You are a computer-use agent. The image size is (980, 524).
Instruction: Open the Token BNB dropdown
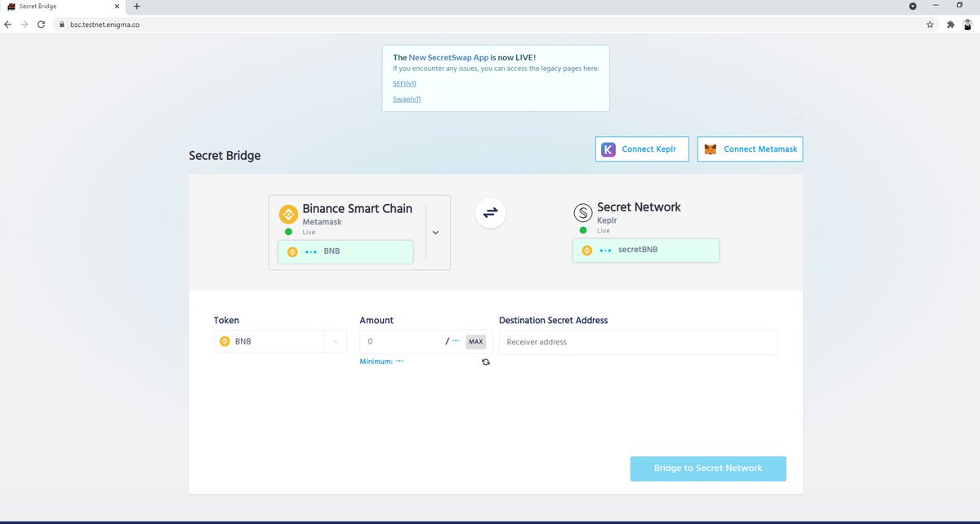coord(280,341)
